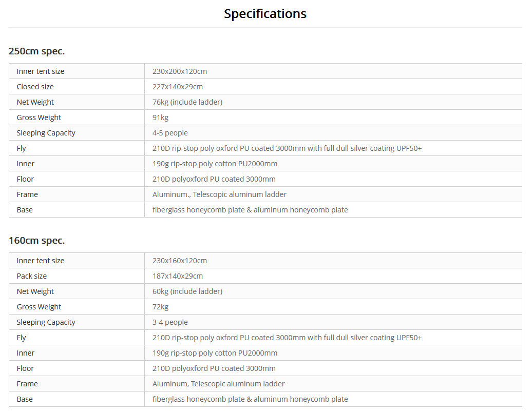The height and width of the screenshot is (412, 532).
Task: Click the 187x140x29cm pack size value
Action: coord(178,276)
